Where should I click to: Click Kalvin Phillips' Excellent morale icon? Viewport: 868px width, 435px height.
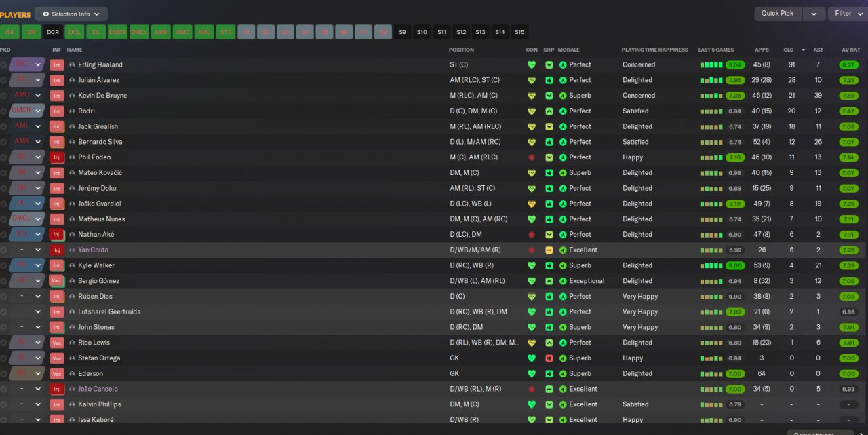click(563, 404)
